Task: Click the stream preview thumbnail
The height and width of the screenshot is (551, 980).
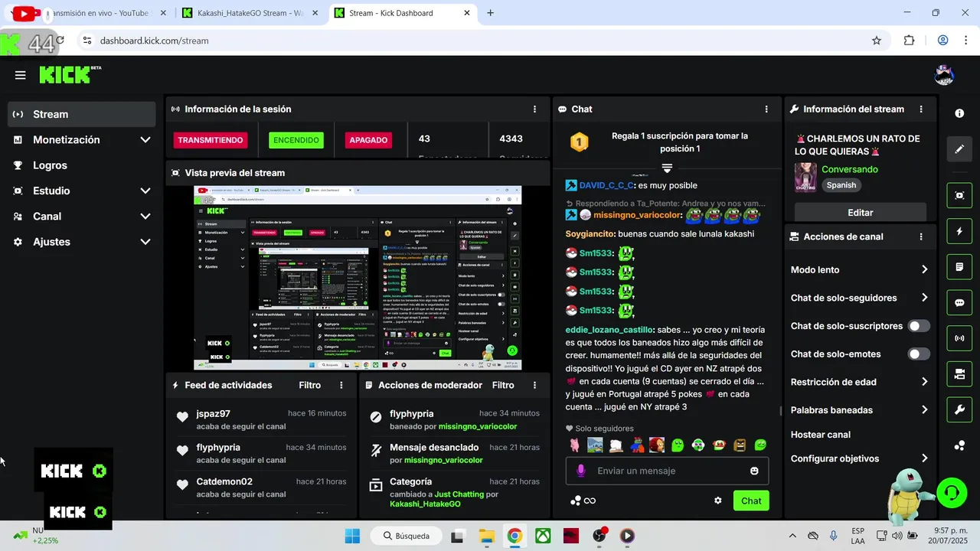Action: pos(358,278)
